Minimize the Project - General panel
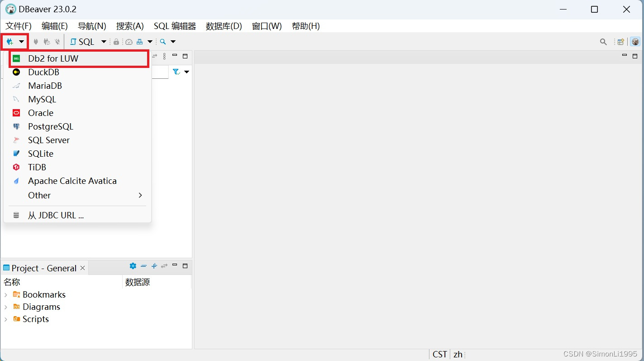The width and height of the screenshot is (644, 361). [175, 265]
